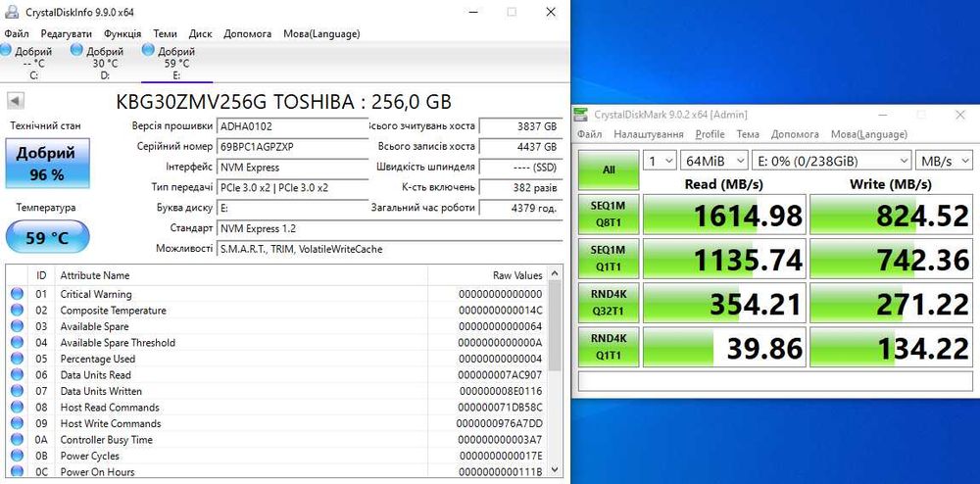Run RND4K Q32T1 benchmark

(x=609, y=303)
